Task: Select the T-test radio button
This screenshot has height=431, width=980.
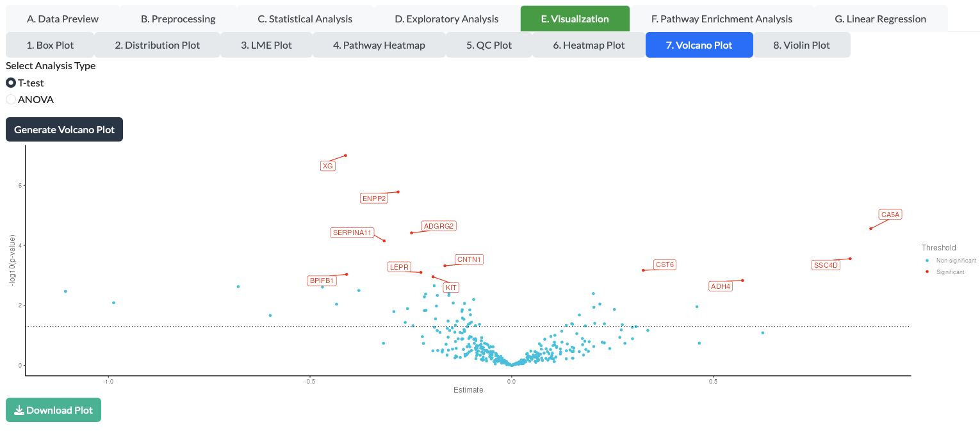Action: click(11, 83)
